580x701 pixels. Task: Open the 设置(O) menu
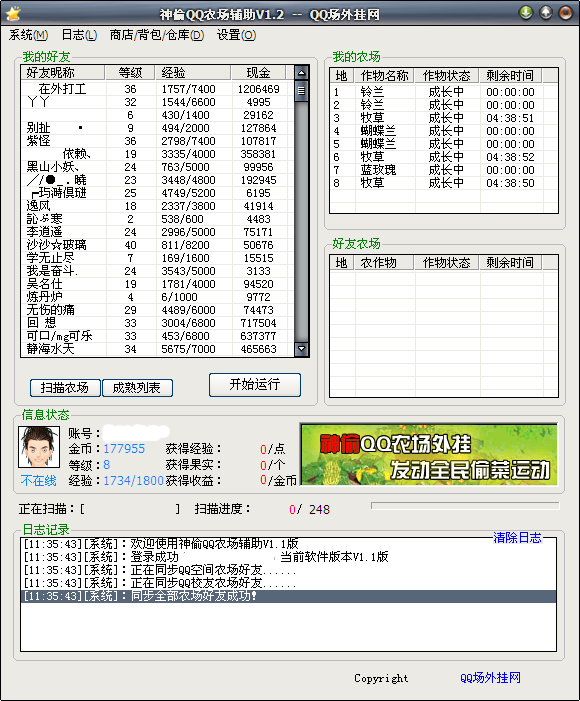click(x=237, y=35)
